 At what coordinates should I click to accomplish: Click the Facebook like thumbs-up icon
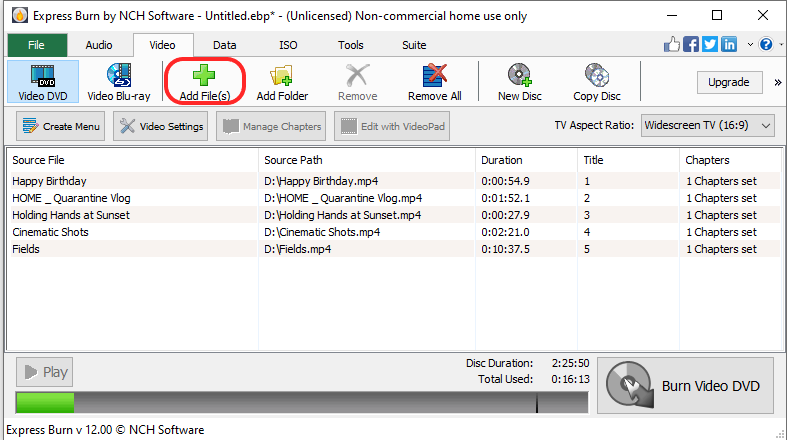[x=673, y=45]
